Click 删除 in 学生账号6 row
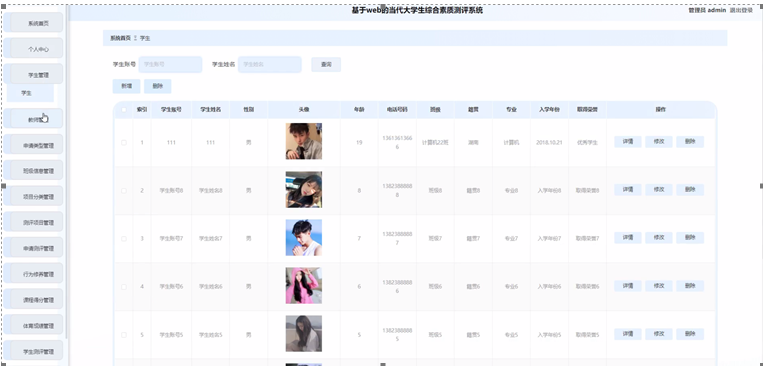763x366 pixels. pyautogui.click(x=690, y=286)
